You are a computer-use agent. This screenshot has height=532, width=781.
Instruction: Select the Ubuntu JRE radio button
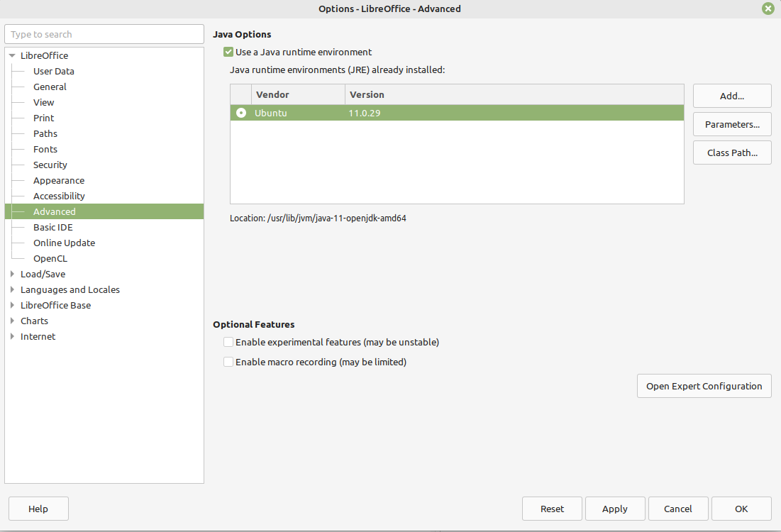tap(241, 113)
